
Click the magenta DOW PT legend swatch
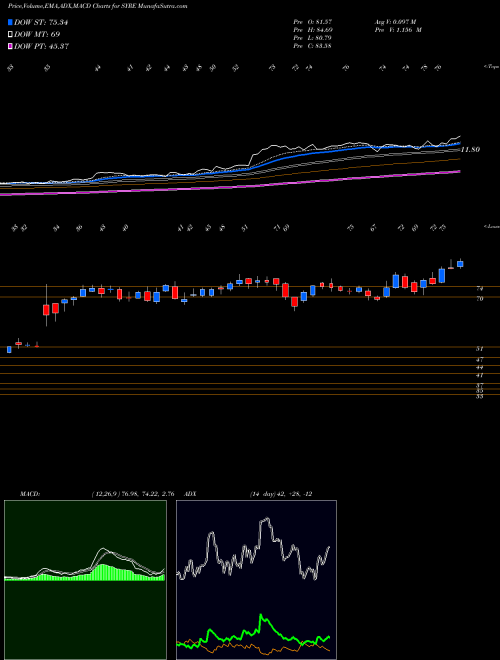pyautogui.click(x=10, y=46)
